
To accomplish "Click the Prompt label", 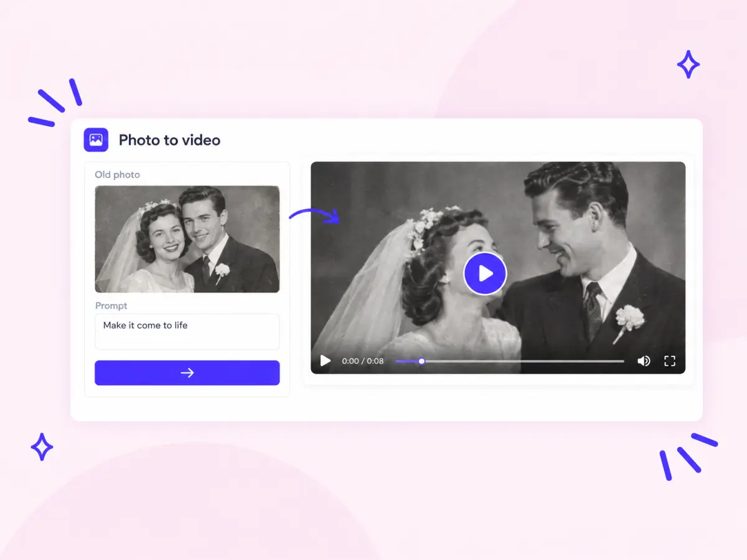I will 111,306.
